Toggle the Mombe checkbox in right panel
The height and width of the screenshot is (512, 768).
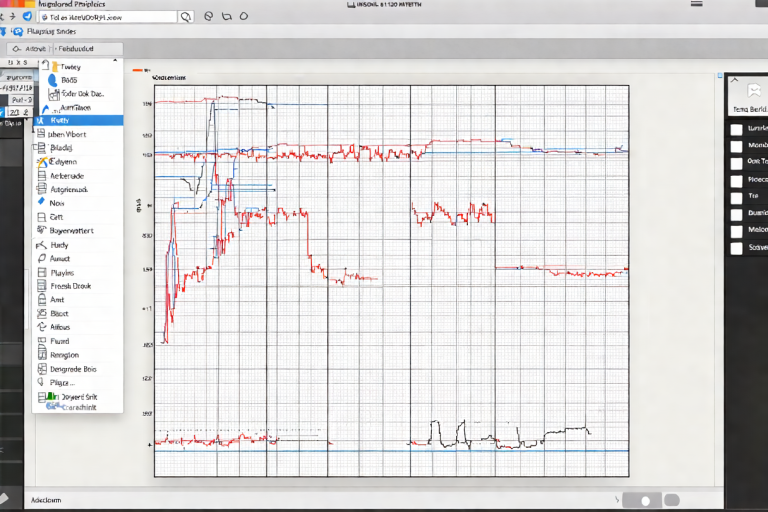coord(737,145)
